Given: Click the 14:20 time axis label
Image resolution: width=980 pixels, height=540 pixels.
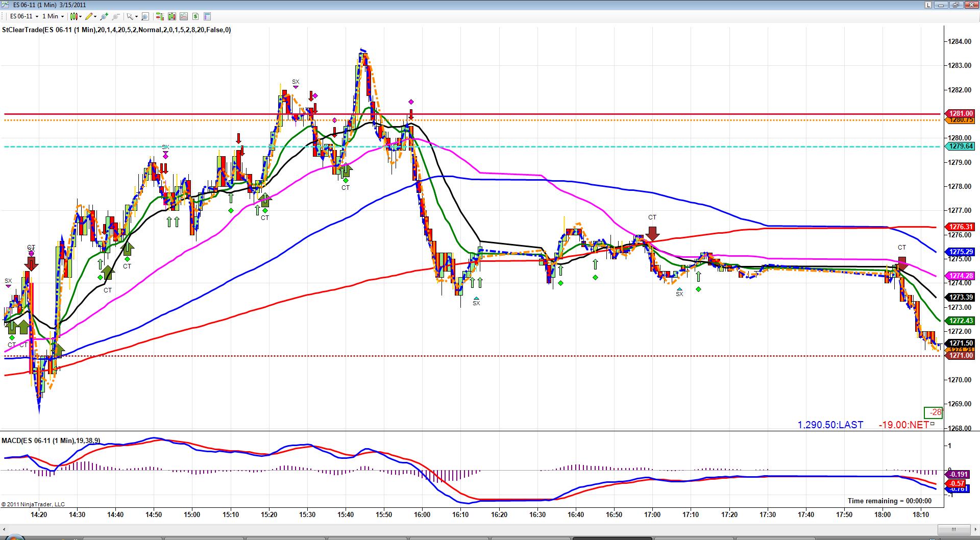Looking at the screenshot, I should point(39,514).
